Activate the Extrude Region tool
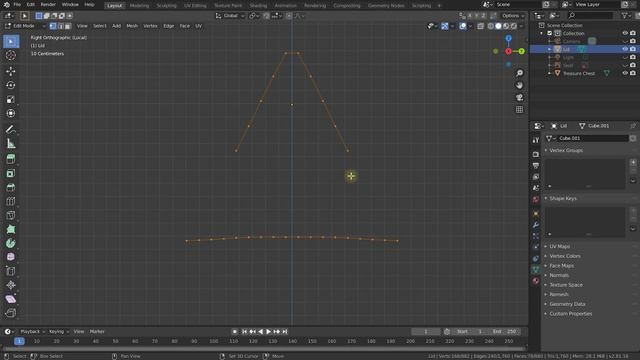 11,159
